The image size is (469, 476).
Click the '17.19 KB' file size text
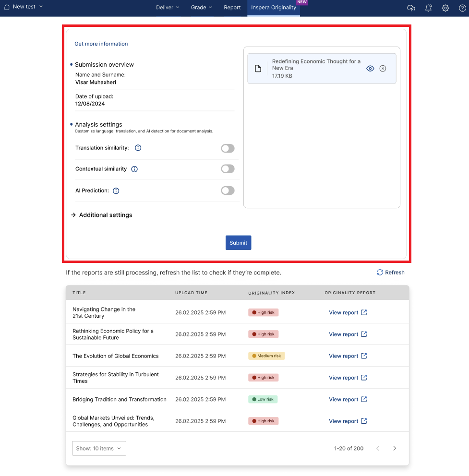click(x=282, y=76)
